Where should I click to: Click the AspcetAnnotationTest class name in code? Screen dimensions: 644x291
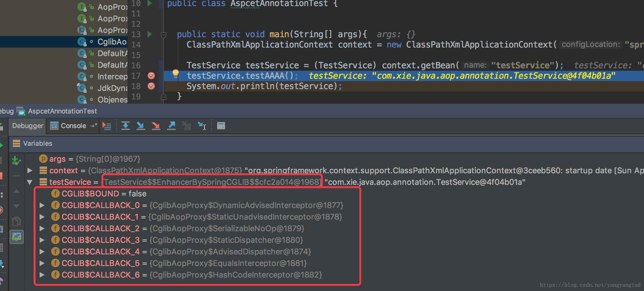point(279,3)
